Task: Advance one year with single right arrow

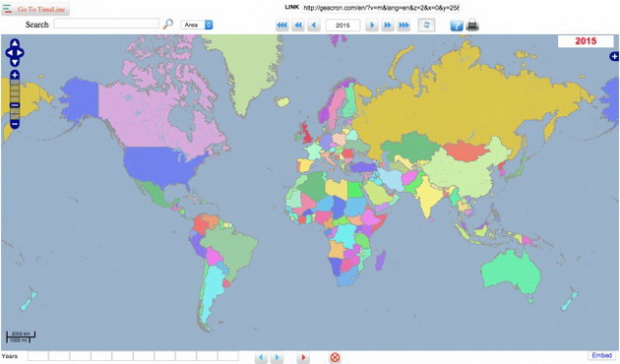Action: (x=372, y=26)
